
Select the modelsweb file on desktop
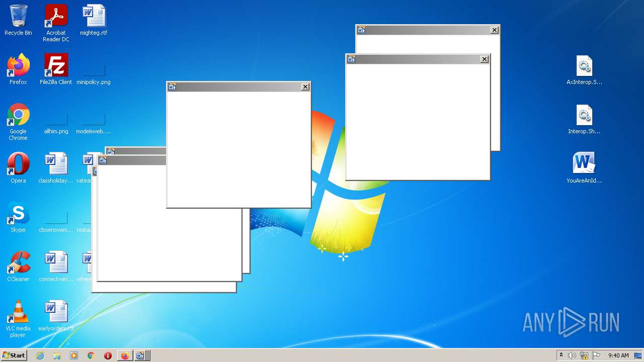tap(94, 124)
